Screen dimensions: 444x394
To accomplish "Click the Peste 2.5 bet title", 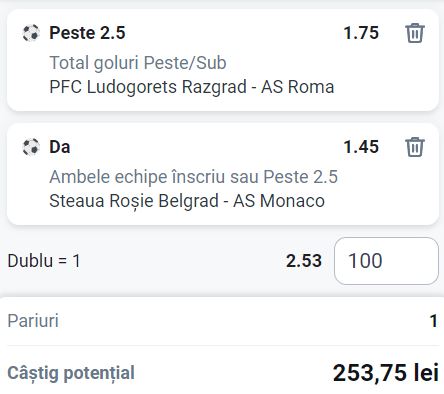I will coord(87,33).
